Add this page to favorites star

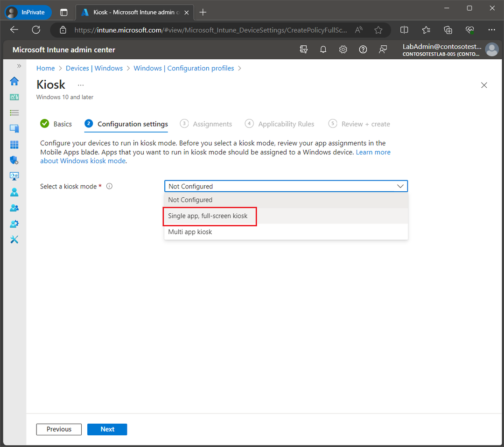click(x=378, y=30)
